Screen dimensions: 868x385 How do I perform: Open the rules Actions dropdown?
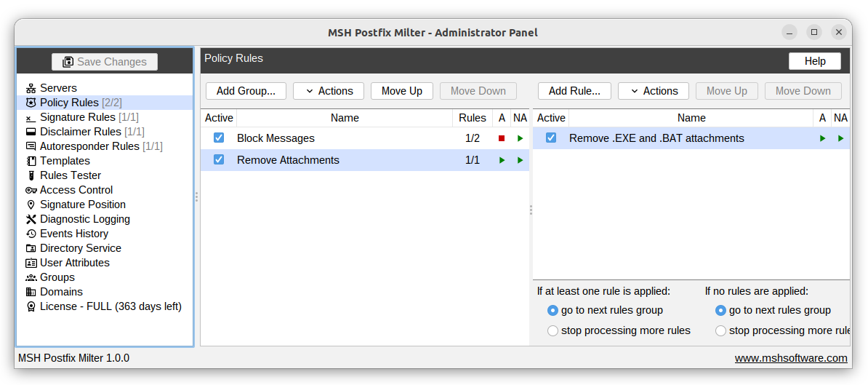(x=654, y=91)
